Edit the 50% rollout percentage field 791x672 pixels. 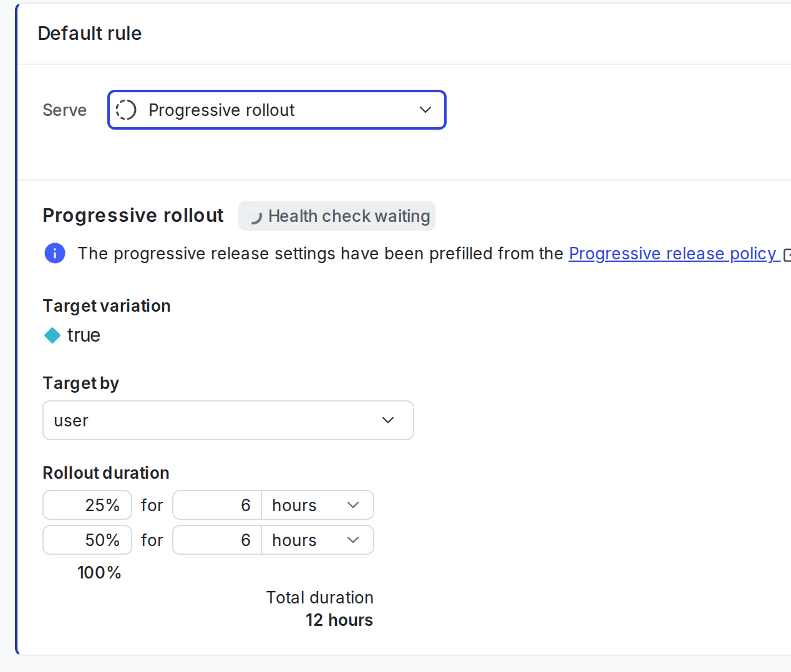pos(87,540)
